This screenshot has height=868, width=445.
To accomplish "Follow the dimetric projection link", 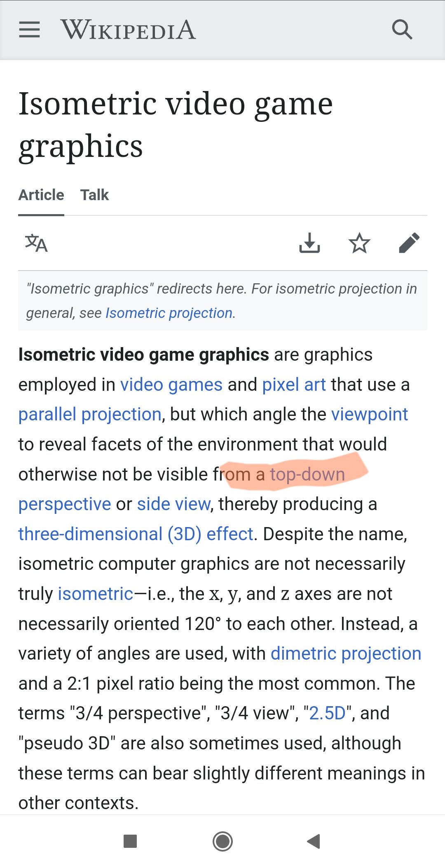I will coord(346,654).
